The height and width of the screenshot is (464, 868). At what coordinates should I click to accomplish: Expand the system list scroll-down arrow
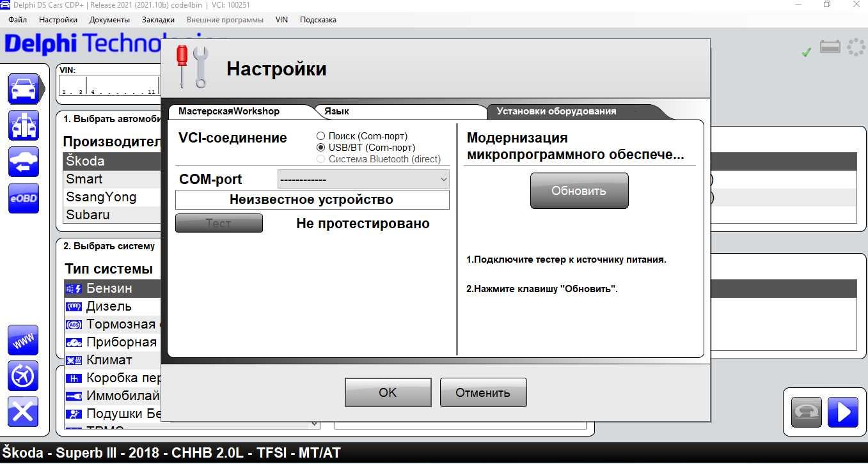click(315, 423)
